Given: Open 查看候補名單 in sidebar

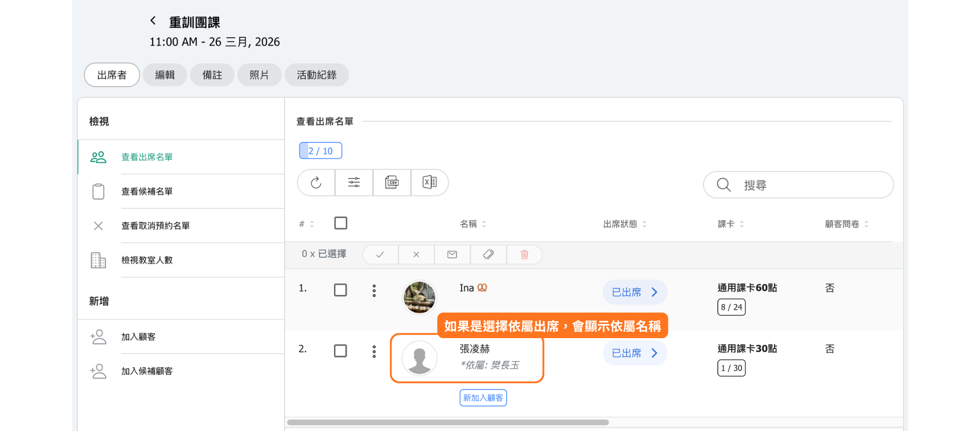Looking at the screenshot, I should (x=147, y=192).
